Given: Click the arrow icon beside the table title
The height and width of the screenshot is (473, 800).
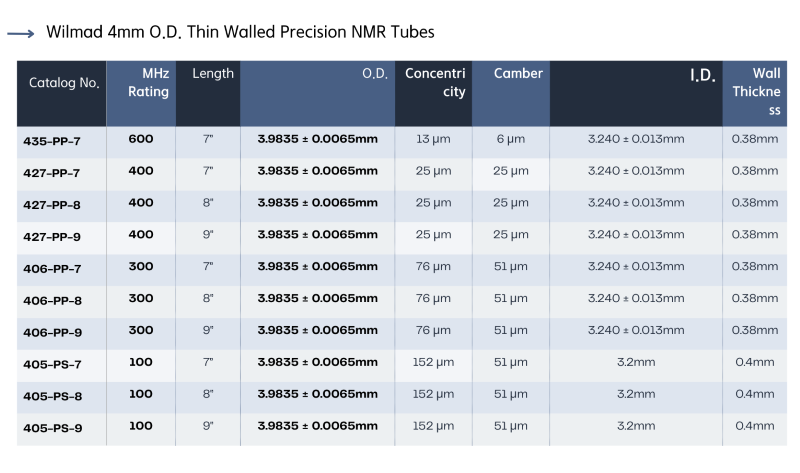Looking at the screenshot, I should (21, 34).
